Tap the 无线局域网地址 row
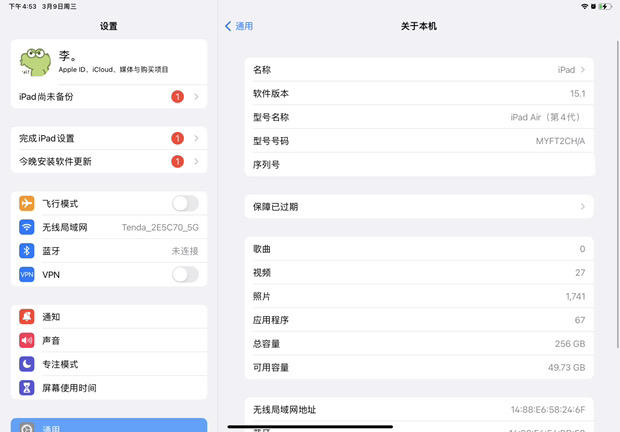Viewport: 620px width, 432px height. click(419, 409)
